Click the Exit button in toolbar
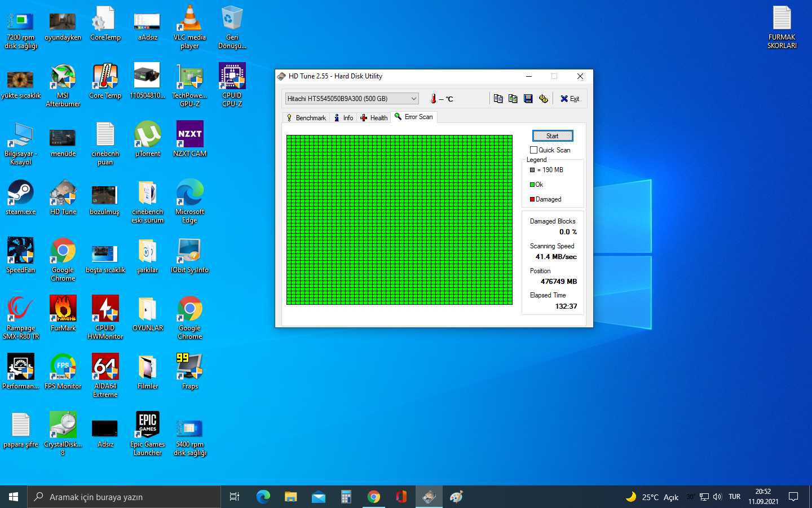812x508 pixels. pyautogui.click(x=570, y=99)
